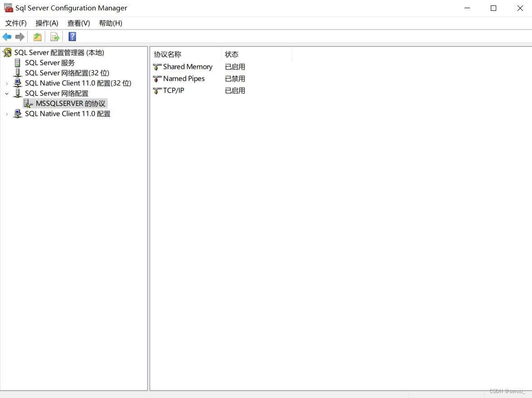Click the MSSQLSERVER 的协议 node icon
Image resolution: width=532 pixels, height=398 pixels.
(28, 104)
